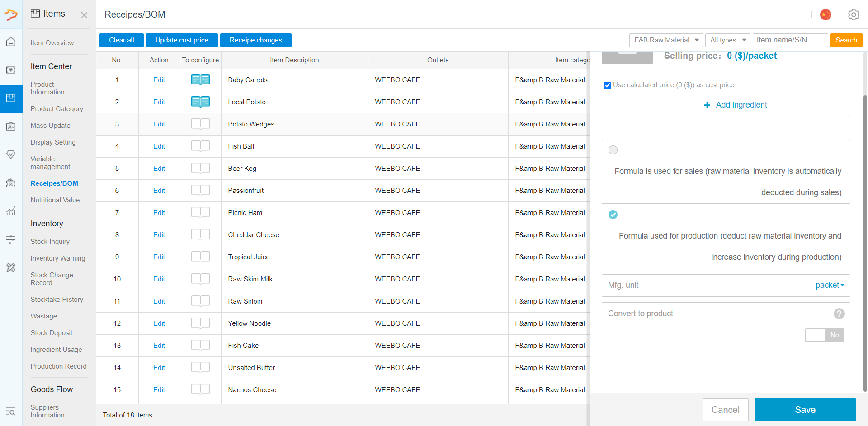Screen dimensions: 868x426
Task: Open All types dropdown
Action: tap(727, 40)
